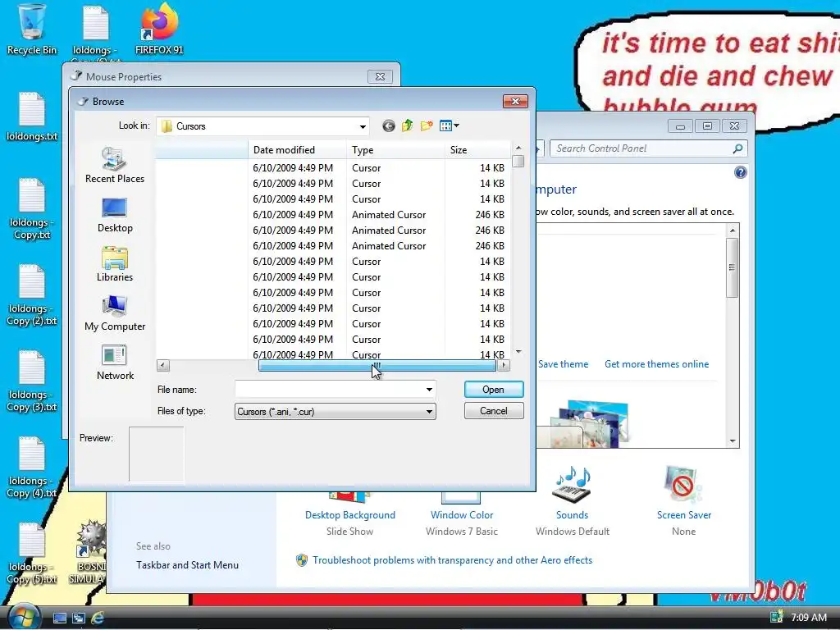
Task: Click taskbar clock showing 7:09 AM
Action: point(808,617)
